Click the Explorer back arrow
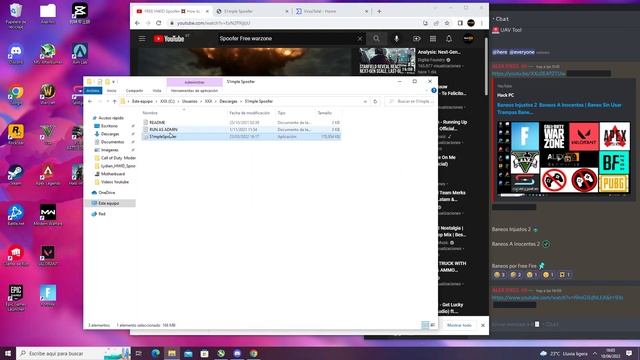This screenshot has width=640, height=360. pyautogui.click(x=90, y=101)
